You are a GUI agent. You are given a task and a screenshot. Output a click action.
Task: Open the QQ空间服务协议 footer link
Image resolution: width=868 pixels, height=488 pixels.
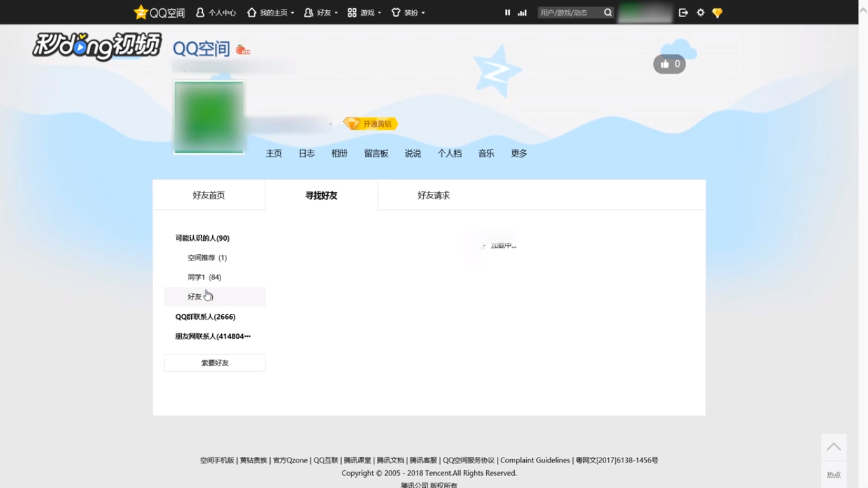[469, 460]
